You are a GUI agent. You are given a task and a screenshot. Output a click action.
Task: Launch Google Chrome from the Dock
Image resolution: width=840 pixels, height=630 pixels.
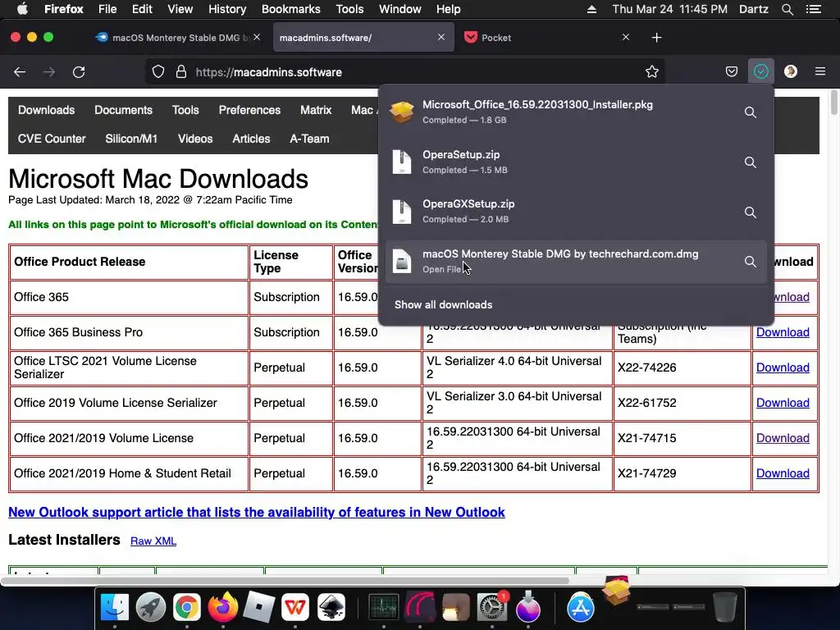click(x=186, y=607)
